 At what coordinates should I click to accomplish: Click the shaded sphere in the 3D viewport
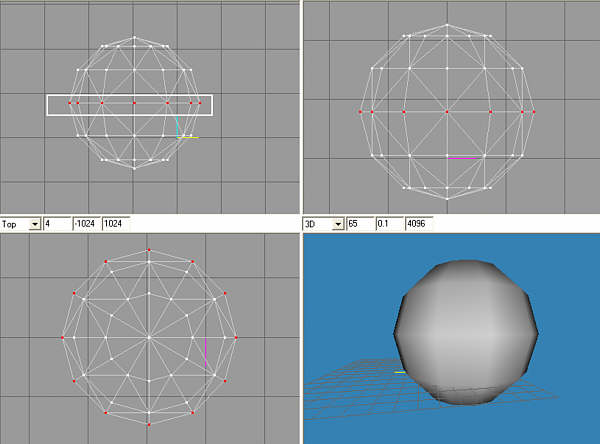(466, 332)
